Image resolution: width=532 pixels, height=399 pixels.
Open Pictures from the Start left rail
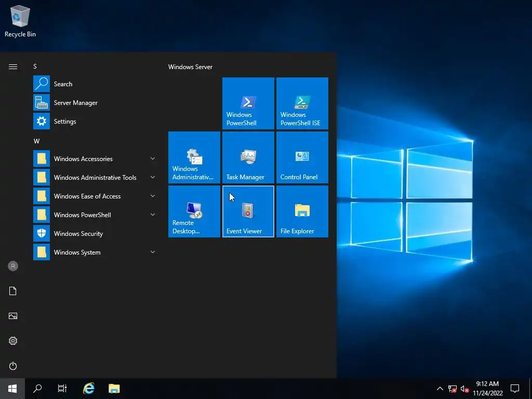pos(13,316)
